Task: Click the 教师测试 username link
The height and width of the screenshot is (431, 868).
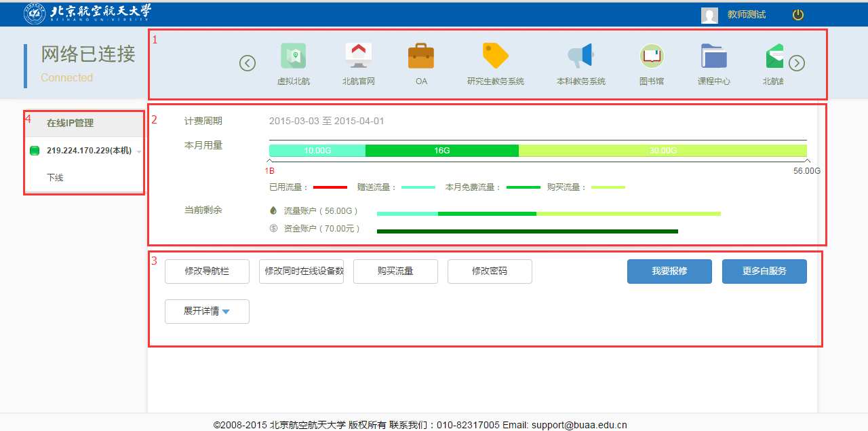Action: [747, 14]
